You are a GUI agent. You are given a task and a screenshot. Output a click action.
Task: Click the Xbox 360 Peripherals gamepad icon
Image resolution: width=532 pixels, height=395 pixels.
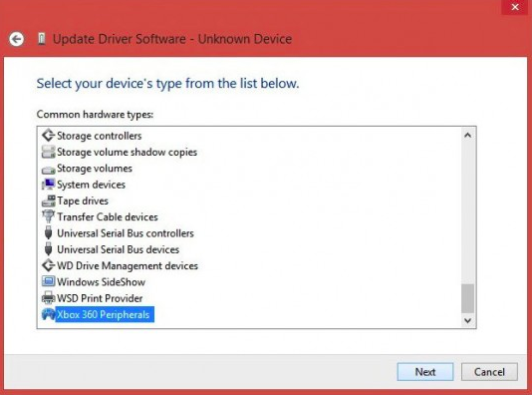coord(48,314)
